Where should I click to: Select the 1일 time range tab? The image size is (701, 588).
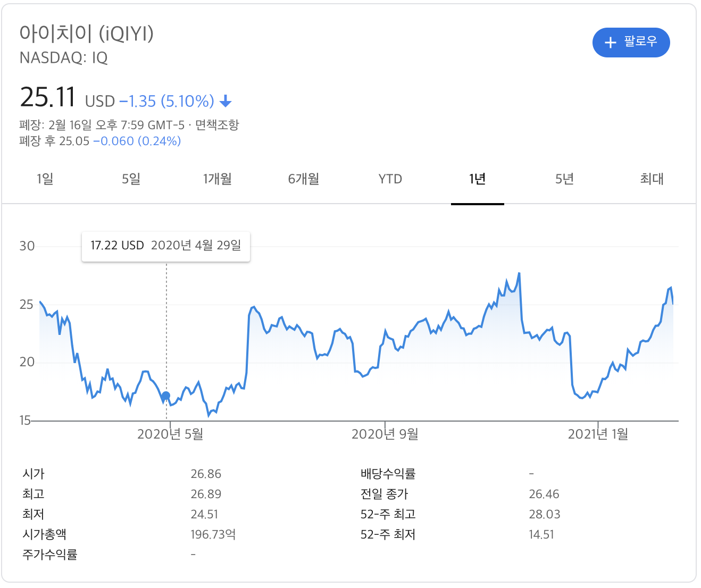coord(45,179)
